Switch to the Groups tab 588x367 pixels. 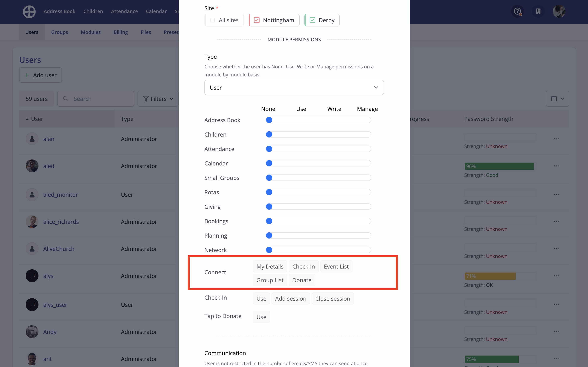click(x=60, y=32)
